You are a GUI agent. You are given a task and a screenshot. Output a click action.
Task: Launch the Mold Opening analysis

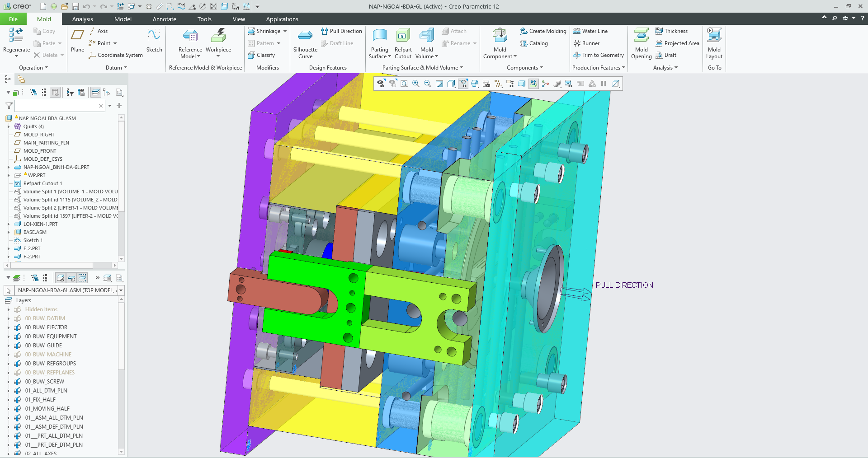point(641,36)
